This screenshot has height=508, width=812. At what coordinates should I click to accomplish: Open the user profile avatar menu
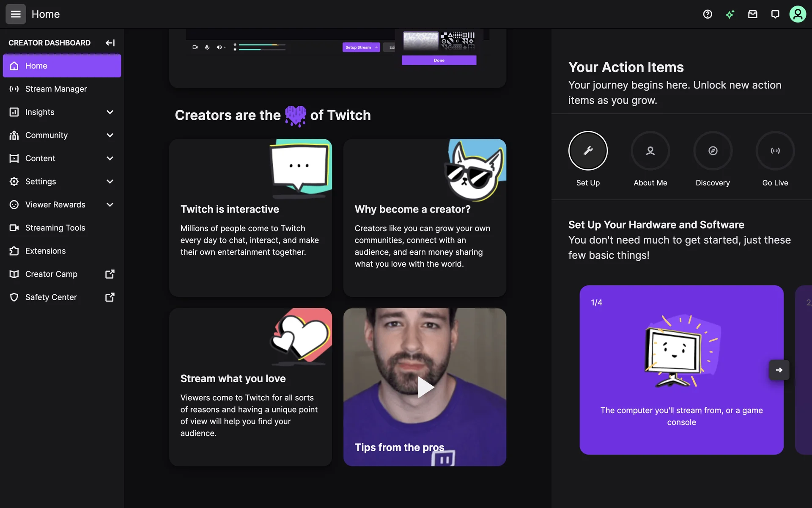tap(798, 14)
